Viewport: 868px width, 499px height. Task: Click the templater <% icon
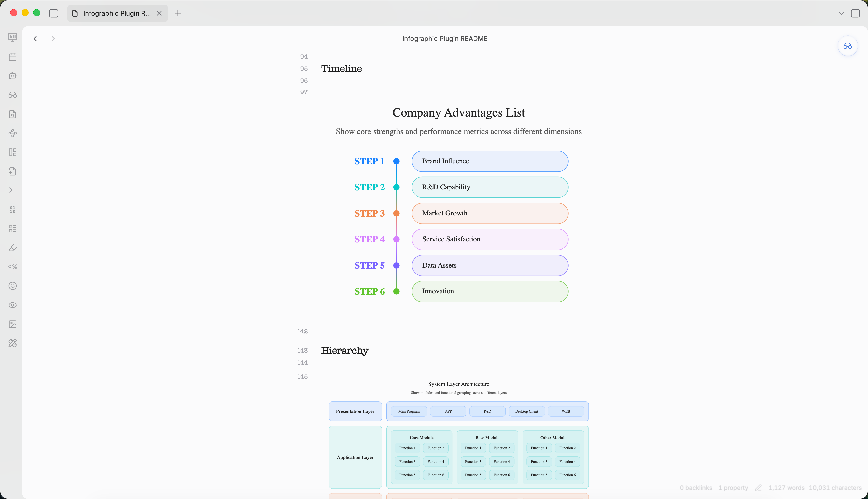coord(12,267)
